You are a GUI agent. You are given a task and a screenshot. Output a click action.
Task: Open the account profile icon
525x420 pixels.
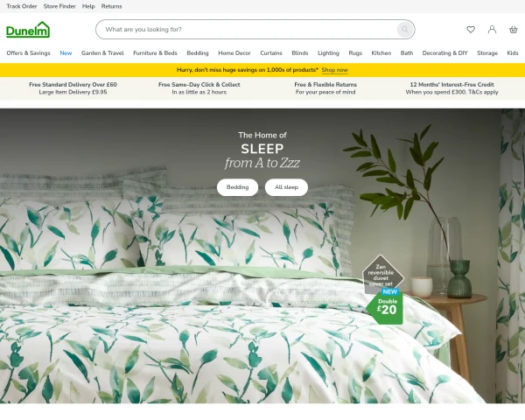(x=492, y=30)
